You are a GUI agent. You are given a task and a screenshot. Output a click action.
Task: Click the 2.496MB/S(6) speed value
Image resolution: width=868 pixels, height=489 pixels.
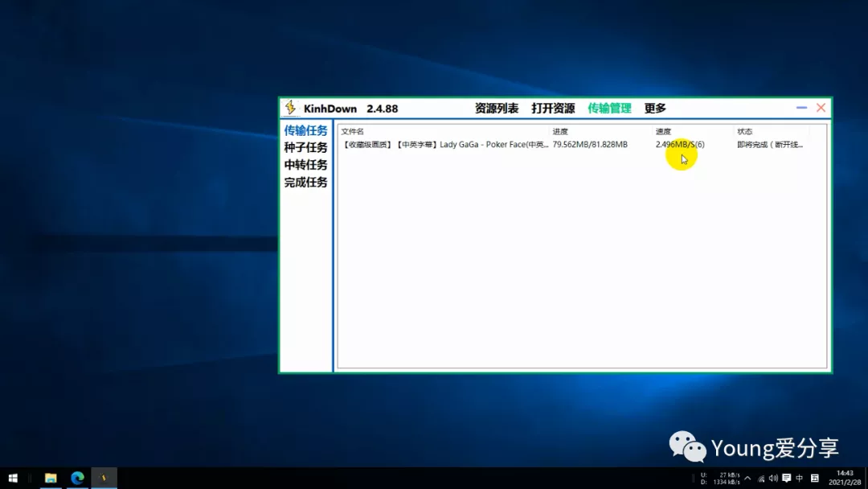pos(680,145)
